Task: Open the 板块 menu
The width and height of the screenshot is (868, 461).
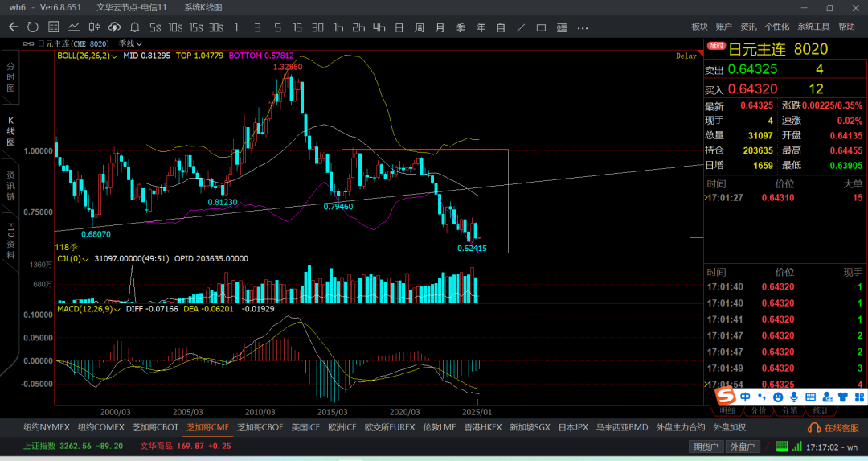Action: tap(700, 27)
